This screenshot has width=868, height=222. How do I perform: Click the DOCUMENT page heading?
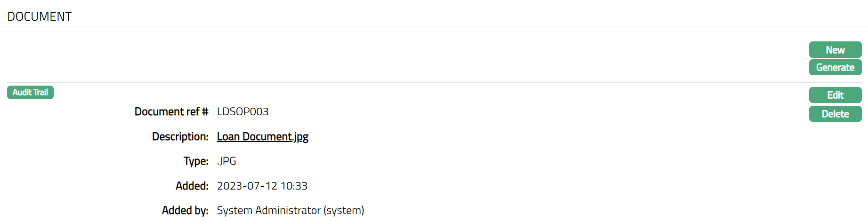(x=40, y=16)
